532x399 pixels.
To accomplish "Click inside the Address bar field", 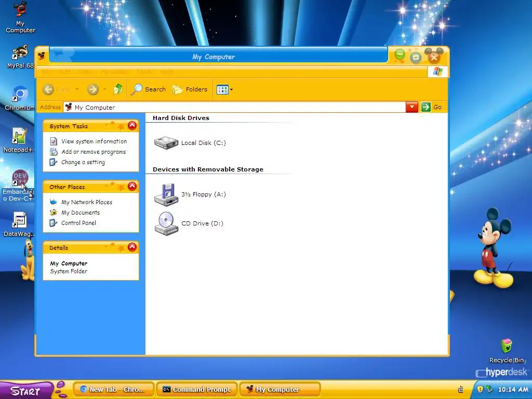I will pos(234,107).
